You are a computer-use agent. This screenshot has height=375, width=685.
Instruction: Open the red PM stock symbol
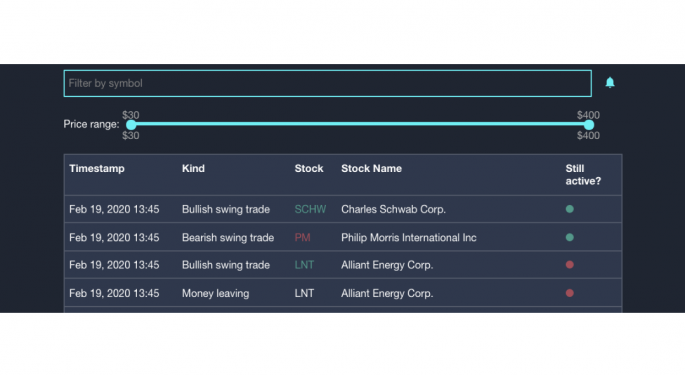click(302, 237)
